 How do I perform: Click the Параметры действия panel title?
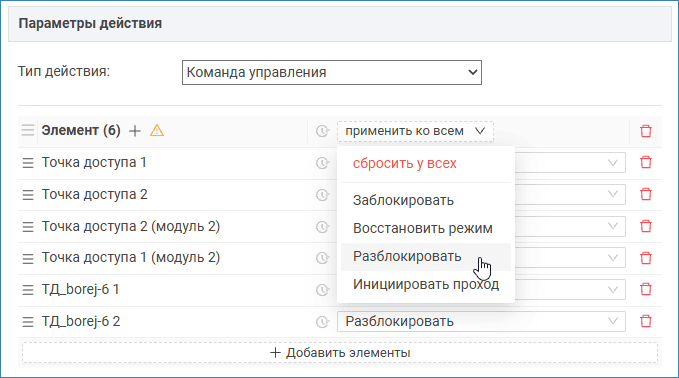point(90,23)
